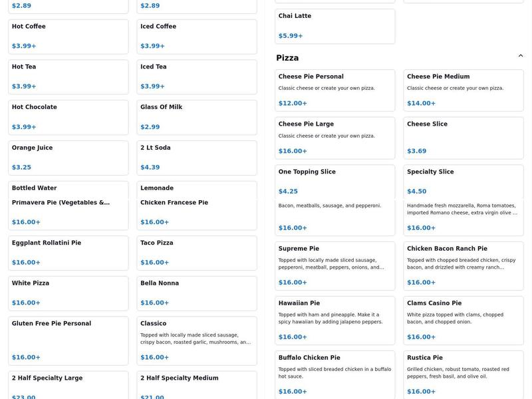
Task: Click the Taco Pizza item
Action: point(196,253)
